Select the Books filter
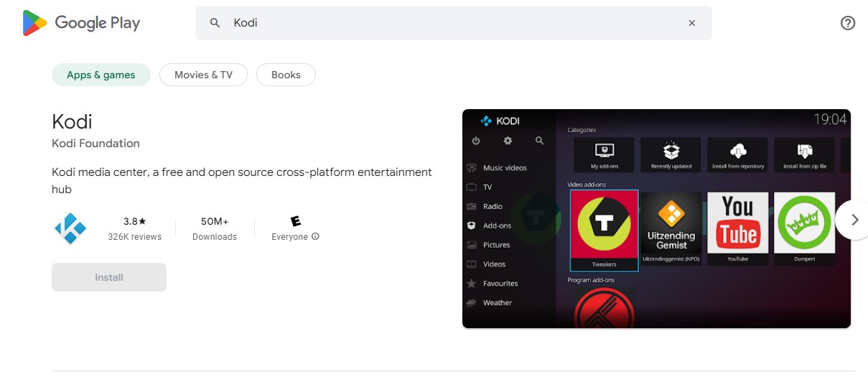 [286, 75]
